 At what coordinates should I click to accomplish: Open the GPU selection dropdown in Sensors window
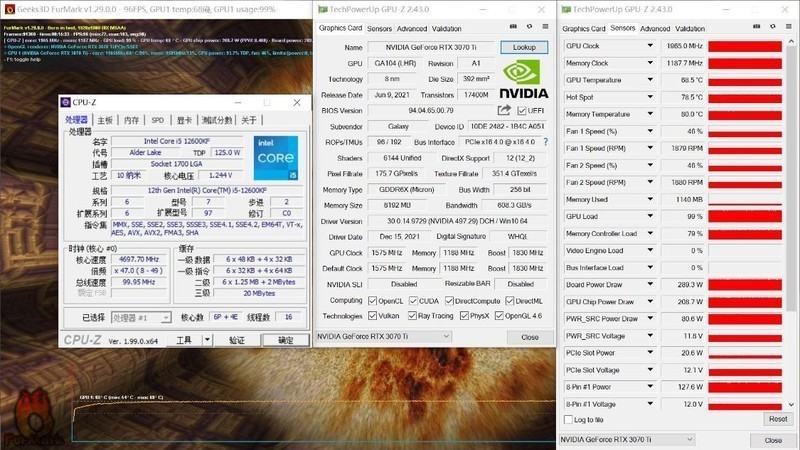[627, 439]
